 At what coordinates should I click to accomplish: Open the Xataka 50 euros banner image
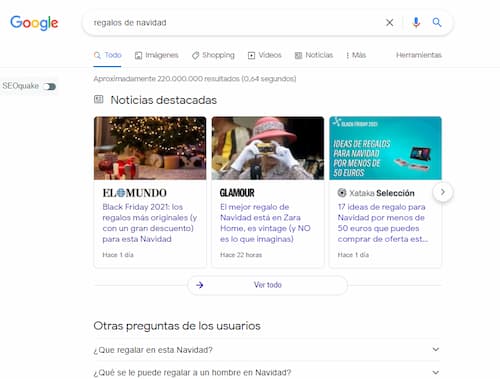tap(385, 148)
